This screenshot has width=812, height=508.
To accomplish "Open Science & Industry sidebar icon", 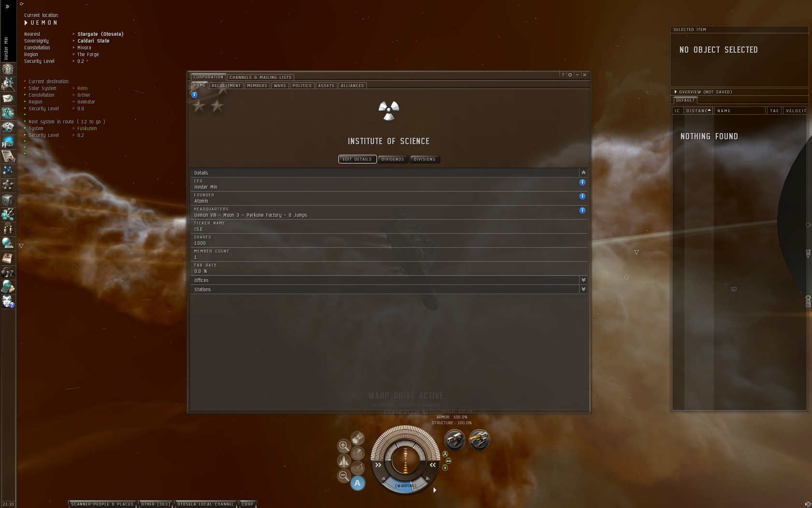I will pos(8,142).
